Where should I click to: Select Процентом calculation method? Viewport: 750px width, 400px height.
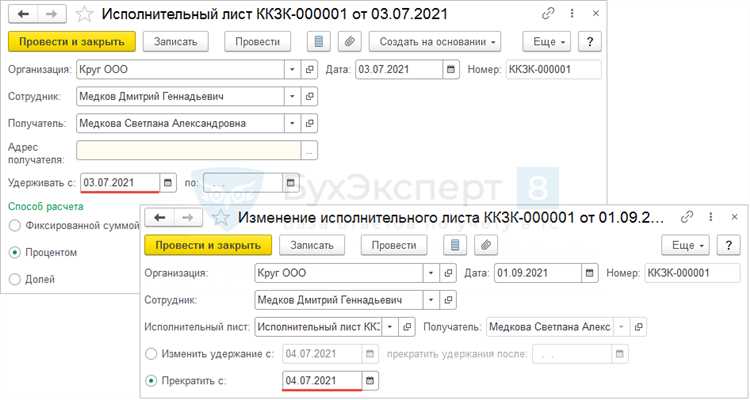(x=15, y=252)
